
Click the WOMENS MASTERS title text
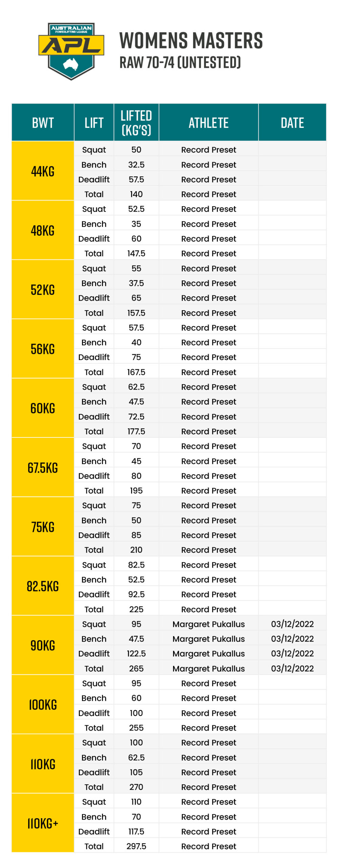191,40
